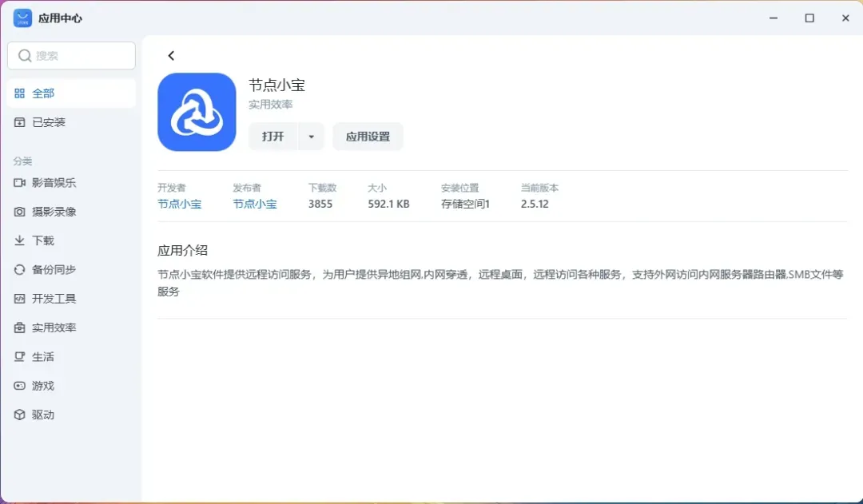Click the 应用设置 button
Image resolution: width=863 pixels, height=504 pixels.
click(368, 137)
